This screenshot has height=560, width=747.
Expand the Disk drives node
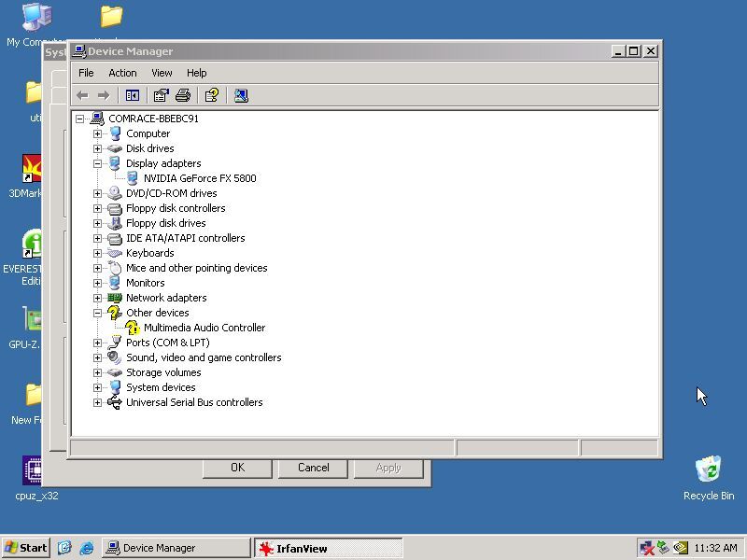[97, 148]
